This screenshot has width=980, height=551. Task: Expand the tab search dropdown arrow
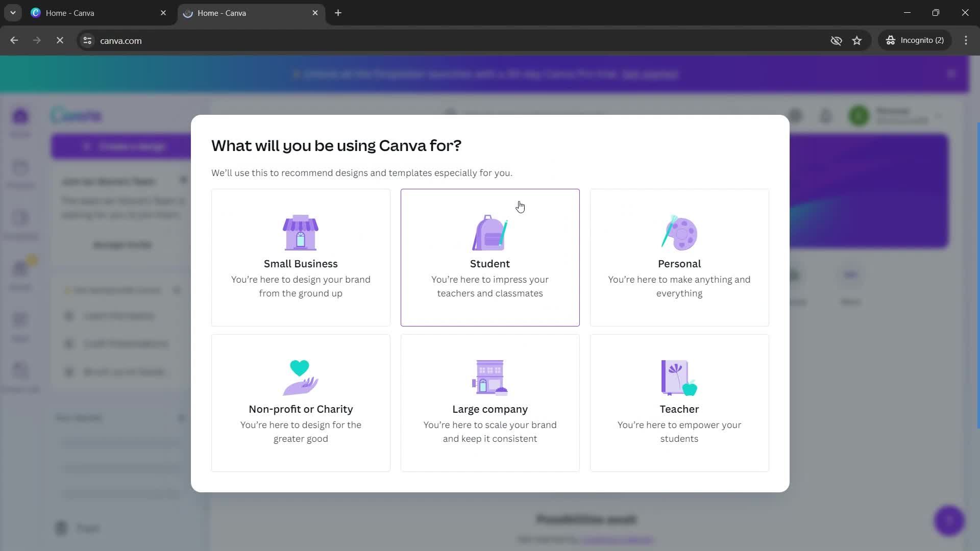(13, 13)
